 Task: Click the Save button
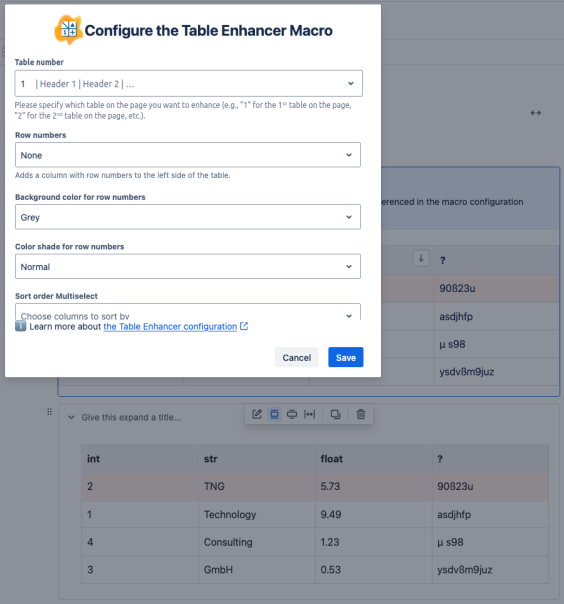(x=346, y=357)
